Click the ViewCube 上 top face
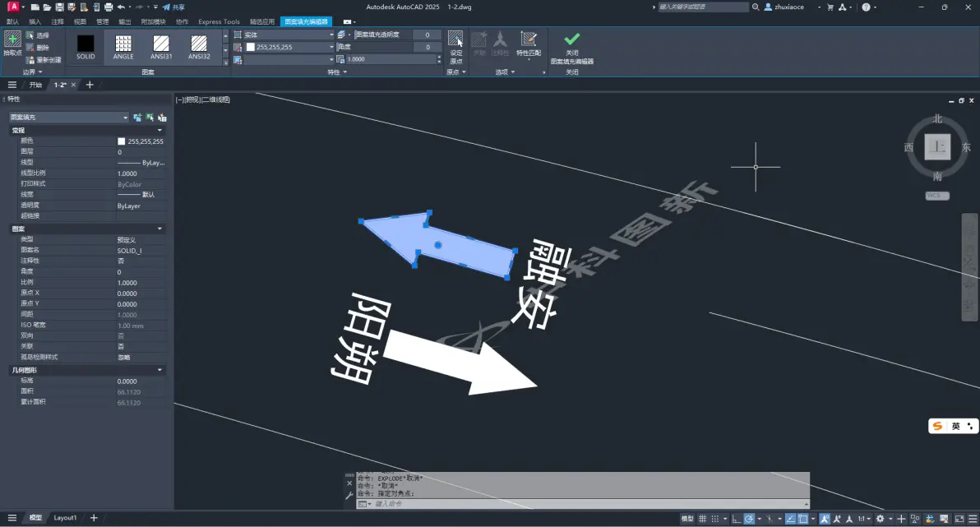 937,147
